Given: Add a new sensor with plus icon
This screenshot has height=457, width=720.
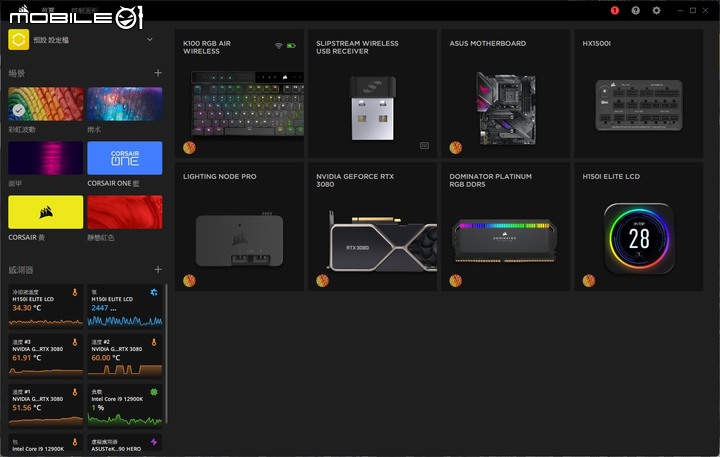Looking at the screenshot, I should [158, 269].
